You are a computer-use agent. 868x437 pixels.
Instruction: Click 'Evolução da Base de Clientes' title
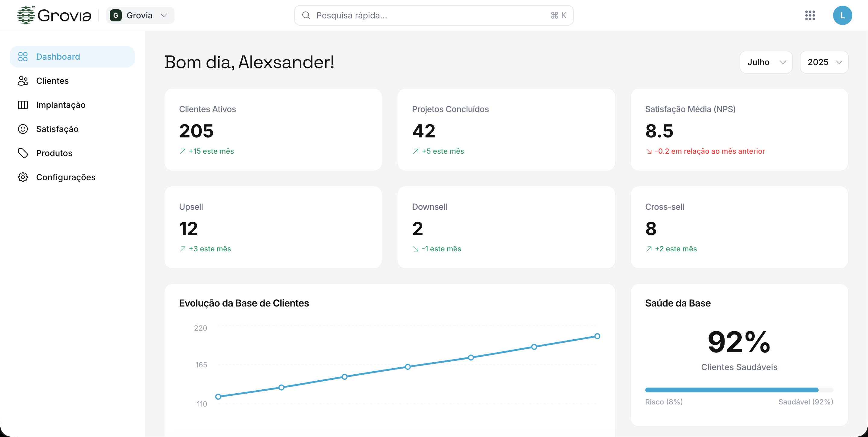pyautogui.click(x=244, y=303)
